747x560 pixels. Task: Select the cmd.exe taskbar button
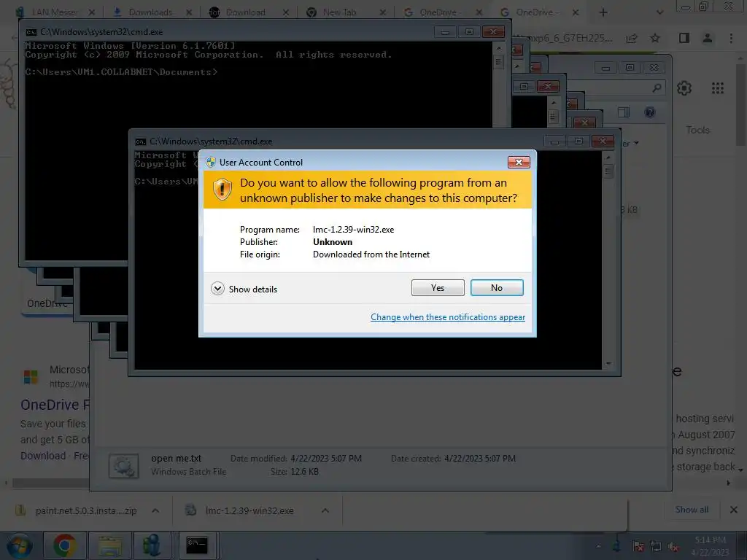pos(196,545)
